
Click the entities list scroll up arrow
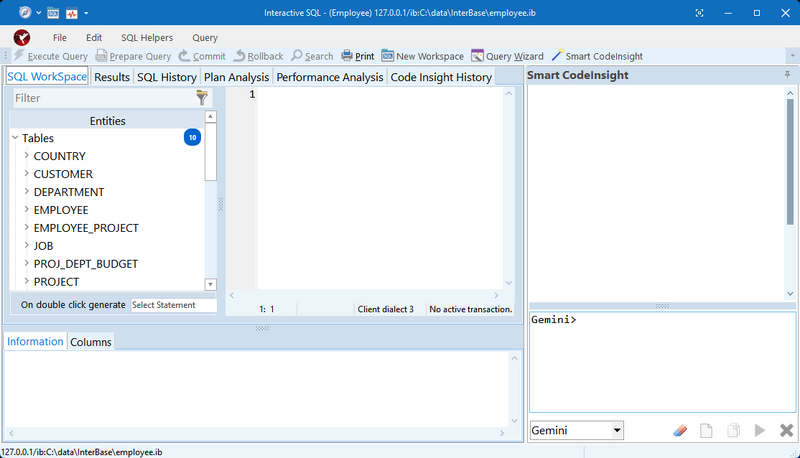210,116
